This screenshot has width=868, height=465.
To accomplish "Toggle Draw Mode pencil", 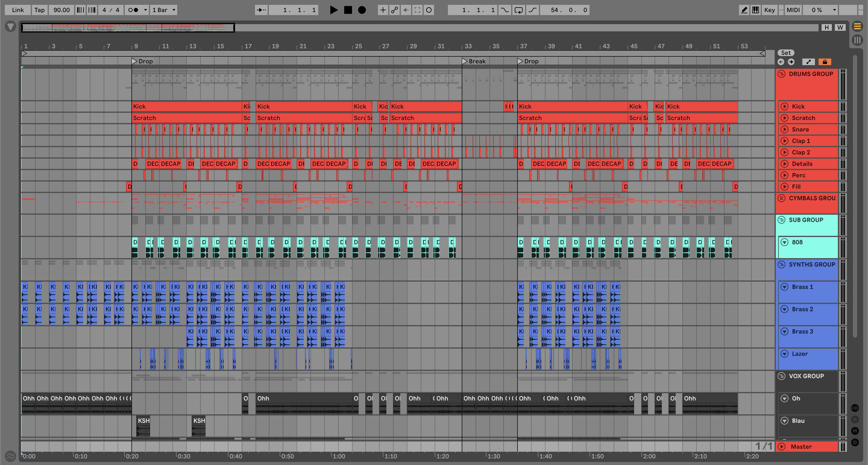I will 744,10.
